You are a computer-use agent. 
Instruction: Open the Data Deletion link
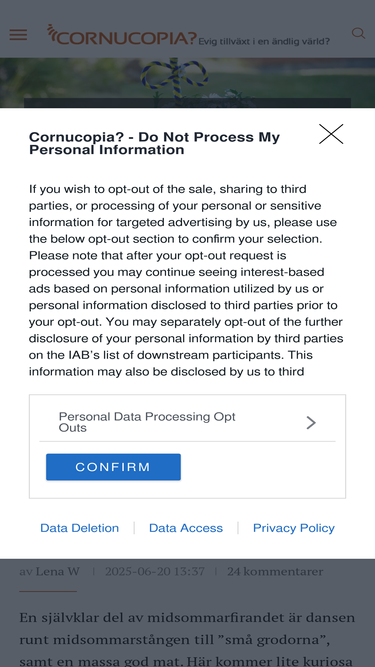coord(80,528)
